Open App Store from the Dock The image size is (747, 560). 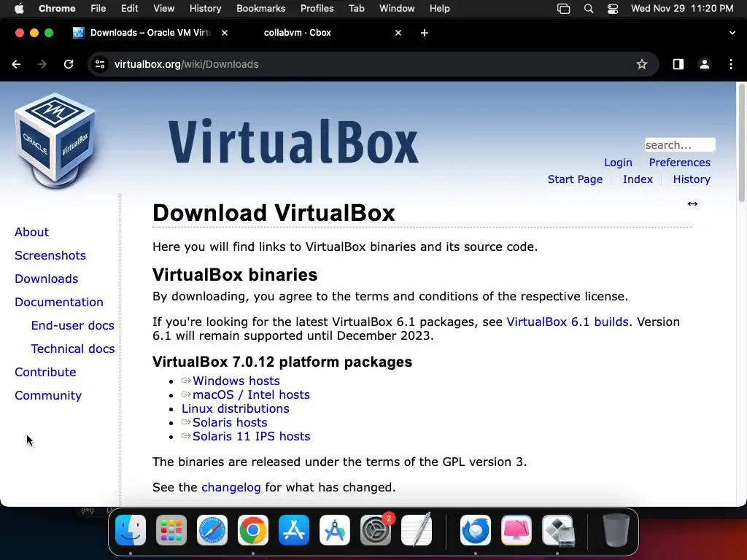(x=294, y=530)
